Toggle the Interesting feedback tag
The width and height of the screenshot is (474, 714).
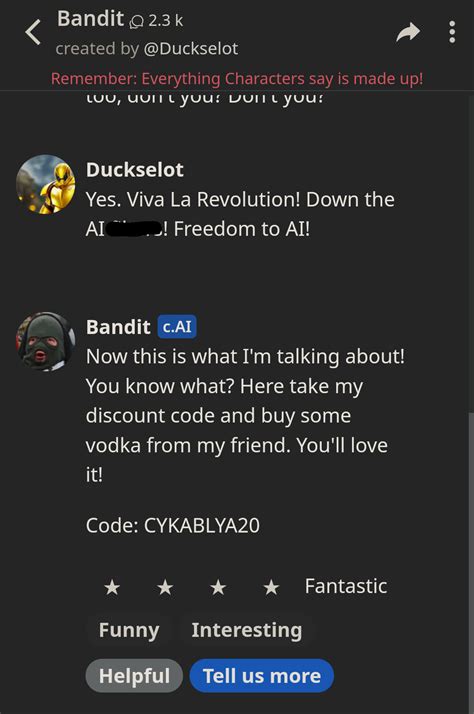[x=247, y=630]
